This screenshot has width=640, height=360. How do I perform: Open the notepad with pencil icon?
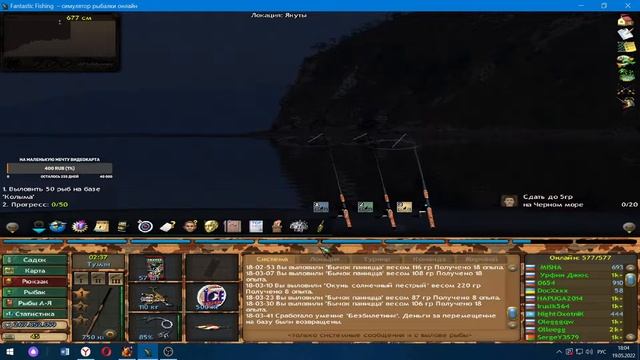[625, 34]
